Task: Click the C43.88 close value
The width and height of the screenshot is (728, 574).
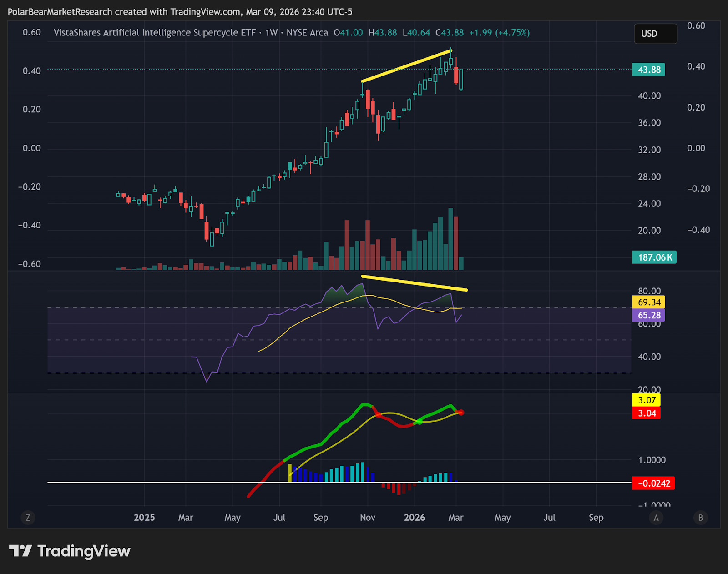Action: click(450, 33)
